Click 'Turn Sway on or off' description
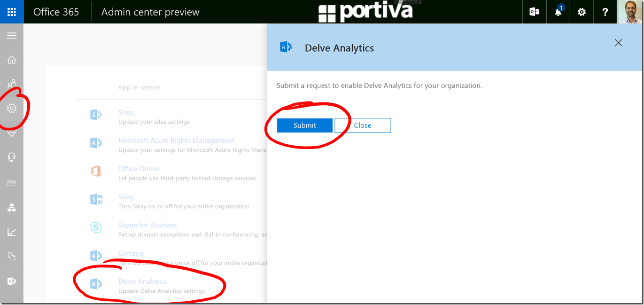The image size is (644, 305). (185, 206)
